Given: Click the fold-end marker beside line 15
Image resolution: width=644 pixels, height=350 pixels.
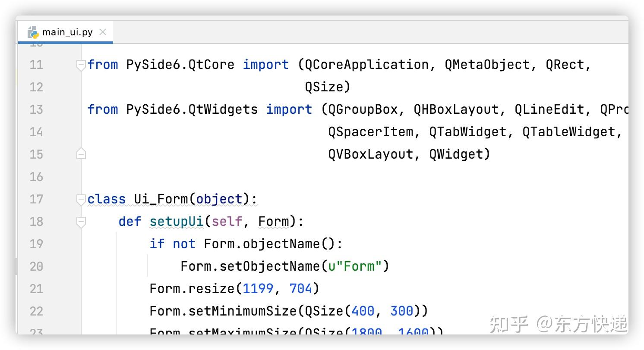Looking at the screenshot, I should 81,154.
